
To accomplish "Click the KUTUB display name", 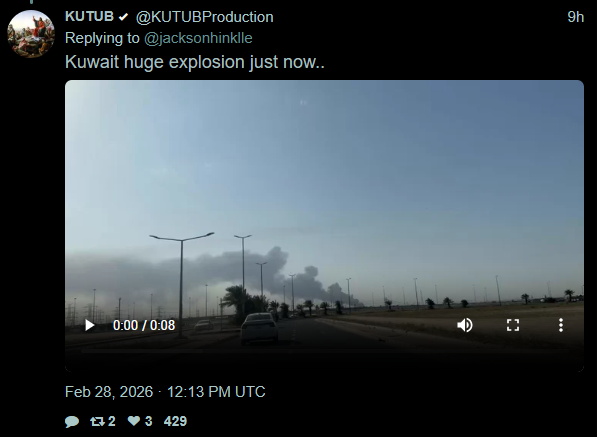I will pyautogui.click(x=89, y=17).
